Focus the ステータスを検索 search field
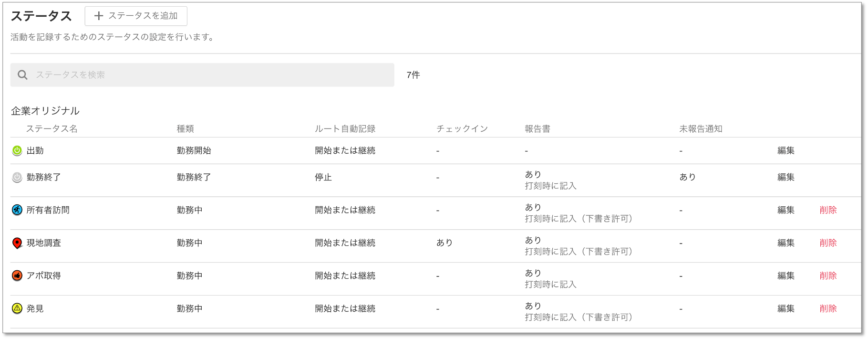 pyautogui.click(x=210, y=75)
